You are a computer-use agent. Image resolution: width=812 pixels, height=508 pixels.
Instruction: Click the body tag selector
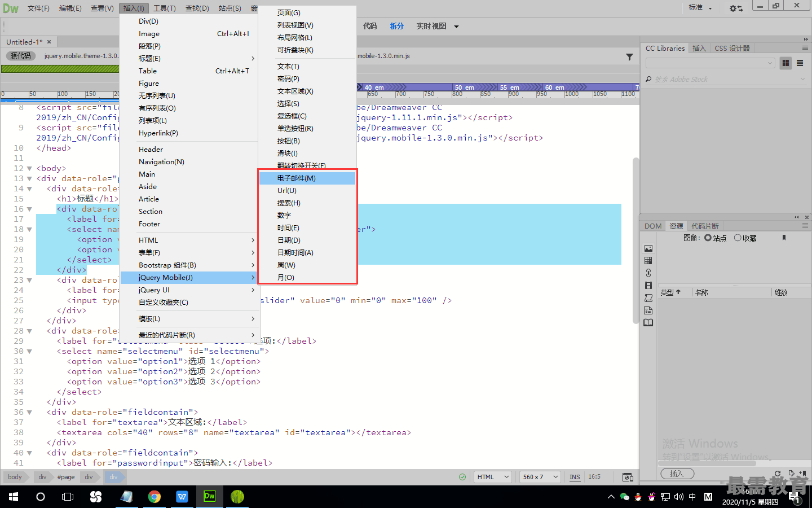[15, 477]
